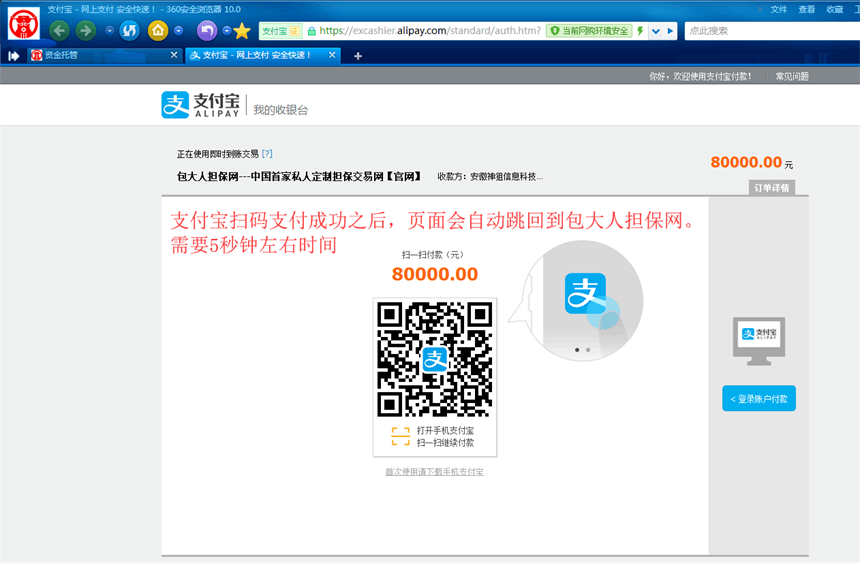The image size is (860, 563).
Task: Expand the 订单详情 order details tab
Action: (x=772, y=188)
